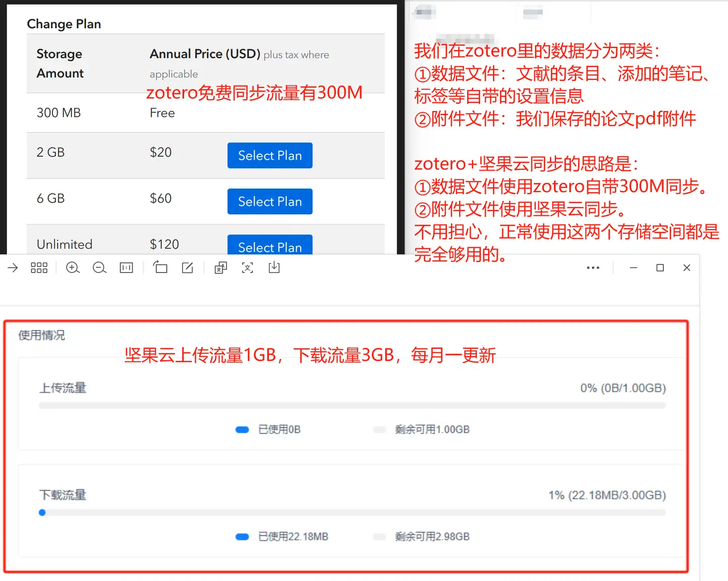This screenshot has height=581, width=728.
Task: Click the 已使用22.18MB legend entry
Action: [282, 537]
